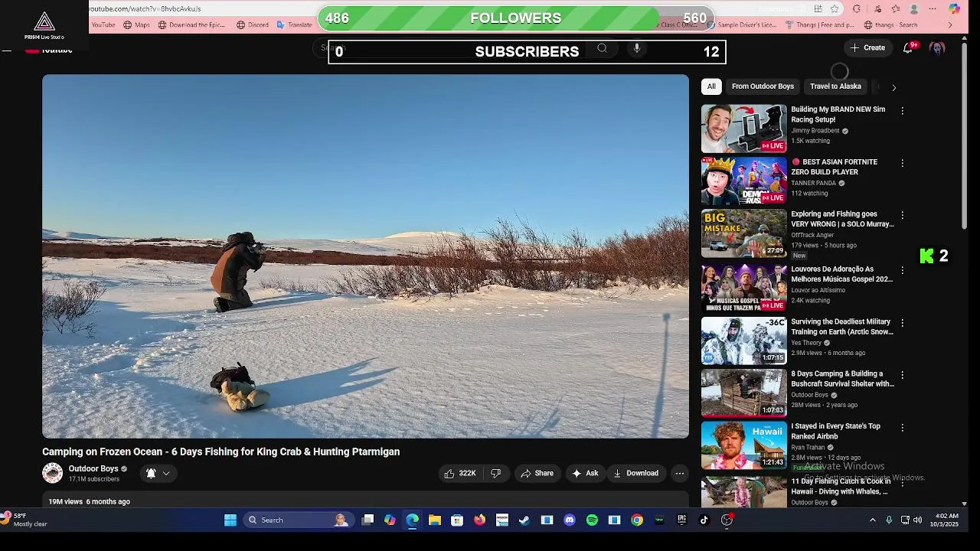980x551 pixels.
Task: Open TikTok app from taskbar
Action: pos(704,520)
